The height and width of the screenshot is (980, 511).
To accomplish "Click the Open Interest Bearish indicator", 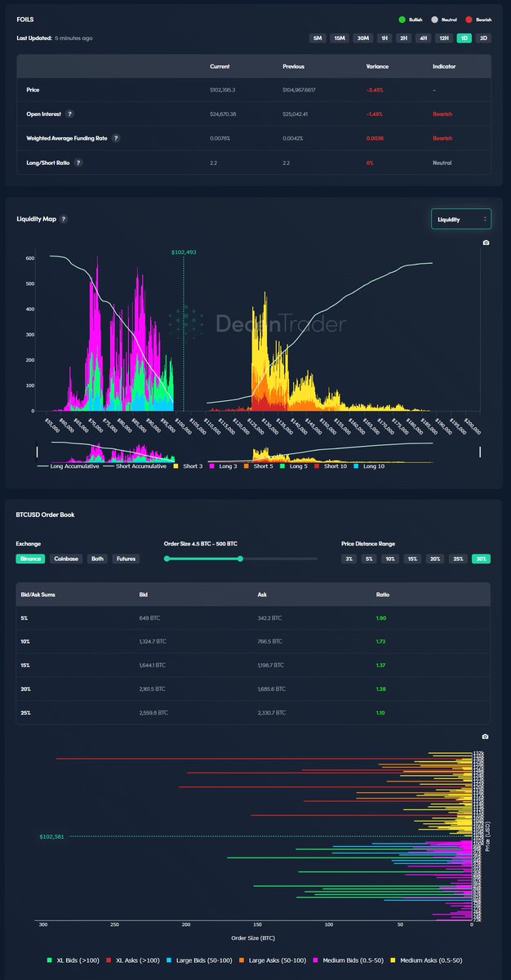I will [442, 114].
